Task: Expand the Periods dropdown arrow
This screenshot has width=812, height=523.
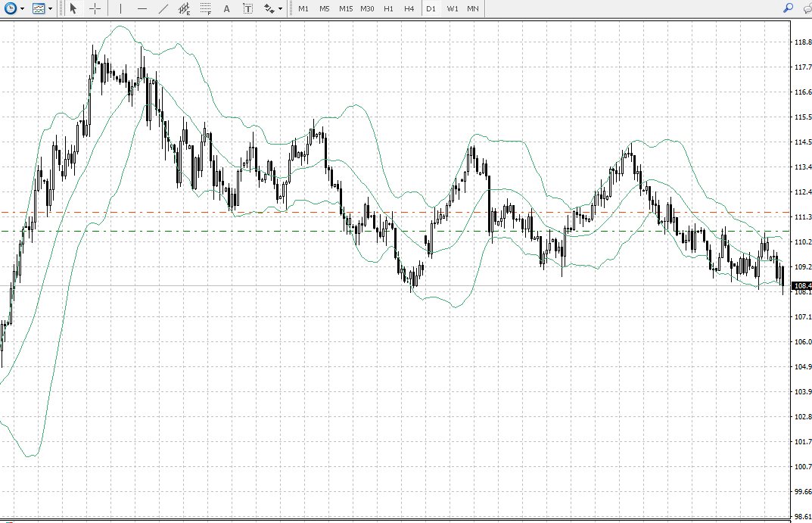Action: click(22, 9)
